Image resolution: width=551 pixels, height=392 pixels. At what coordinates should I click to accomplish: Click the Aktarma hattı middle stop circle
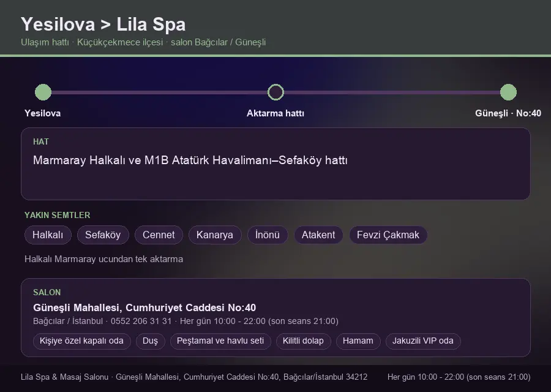(275, 92)
